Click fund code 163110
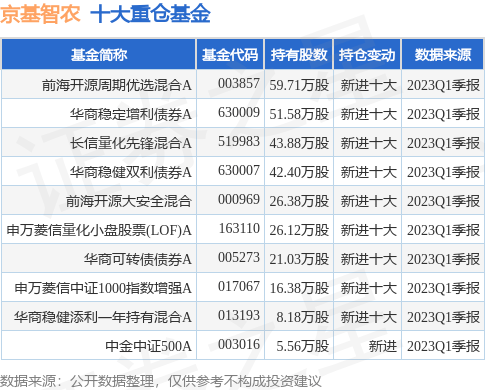Viewport: 485px width, 390px height. 239,228
